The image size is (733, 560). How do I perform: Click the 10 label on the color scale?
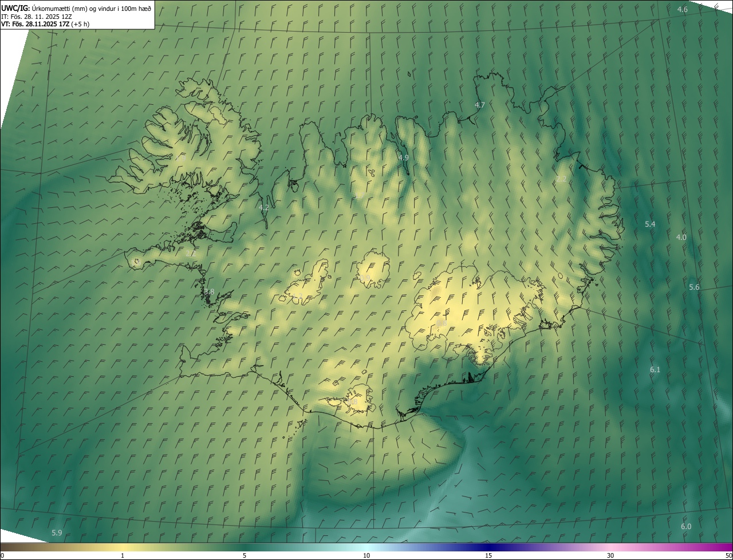click(366, 555)
